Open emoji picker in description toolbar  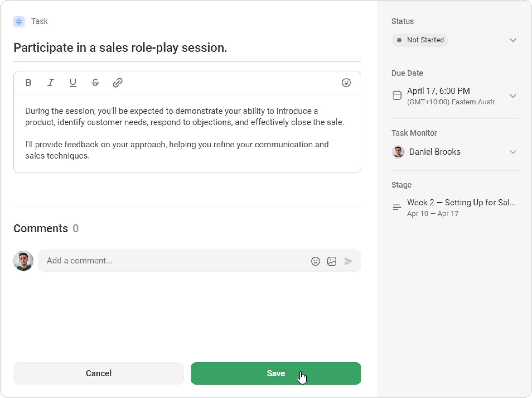(346, 83)
